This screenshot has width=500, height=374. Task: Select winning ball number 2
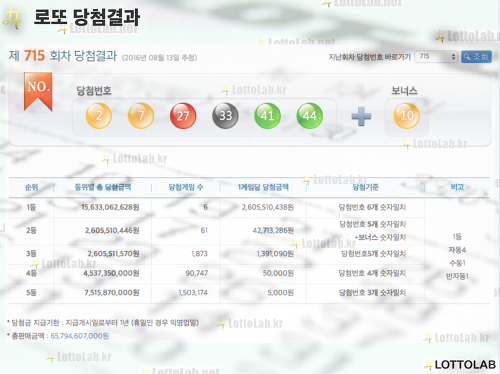[99, 116]
